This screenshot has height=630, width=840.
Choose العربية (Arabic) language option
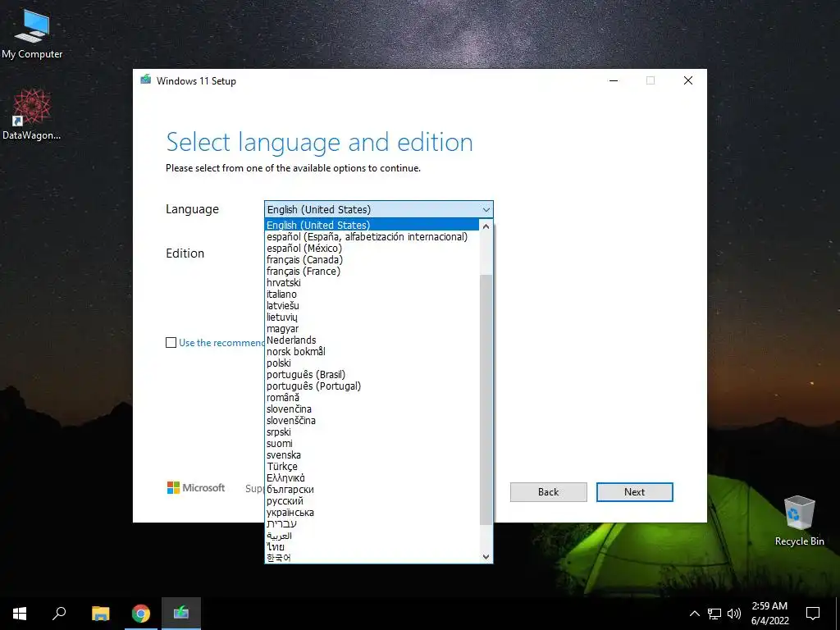click(372, 536)
